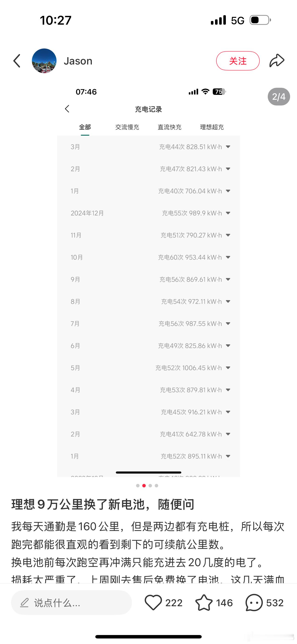Viewport: 297px width, 644px height.
Task: Select the 理想超充 tab
Action: pos(212,127)
